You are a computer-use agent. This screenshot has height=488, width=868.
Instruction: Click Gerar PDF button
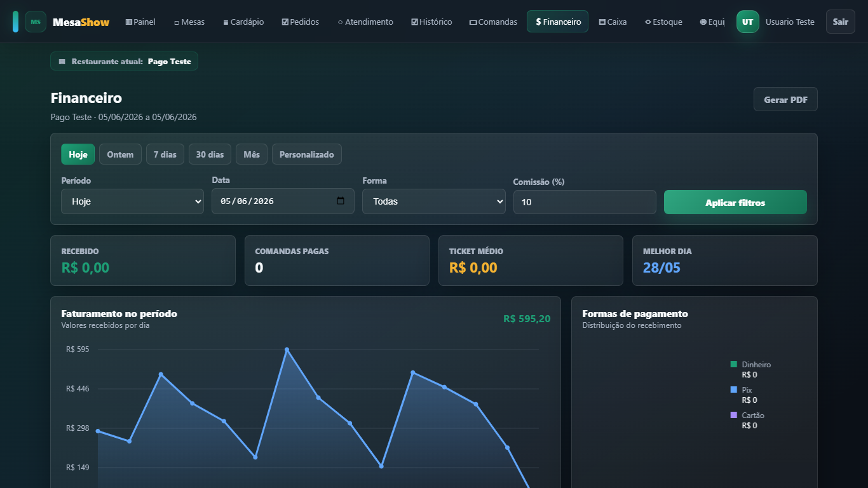785,99
